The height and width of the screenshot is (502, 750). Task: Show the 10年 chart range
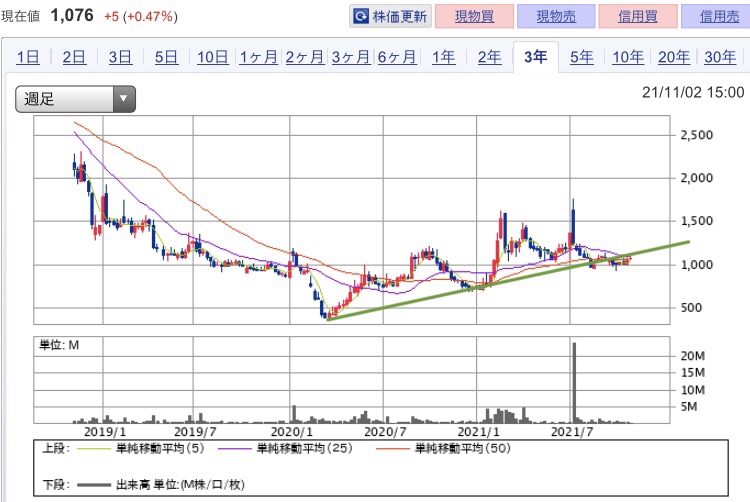click(x=628, y=57)
